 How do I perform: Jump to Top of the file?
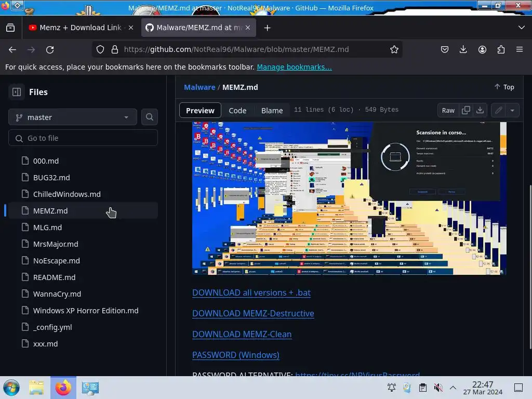point(504,87)
